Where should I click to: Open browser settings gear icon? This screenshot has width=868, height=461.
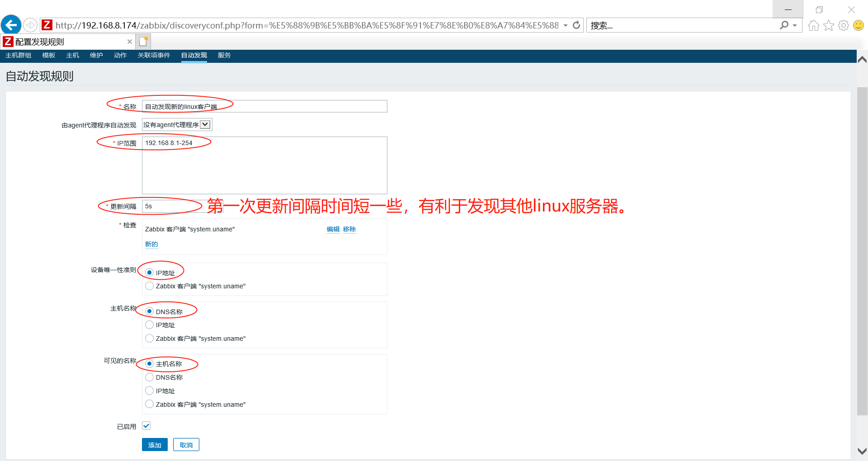(844, 25)
